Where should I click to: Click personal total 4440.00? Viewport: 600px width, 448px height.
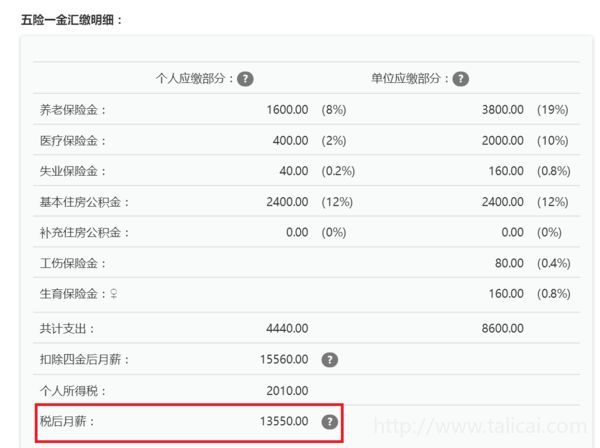tap(287, 328)
